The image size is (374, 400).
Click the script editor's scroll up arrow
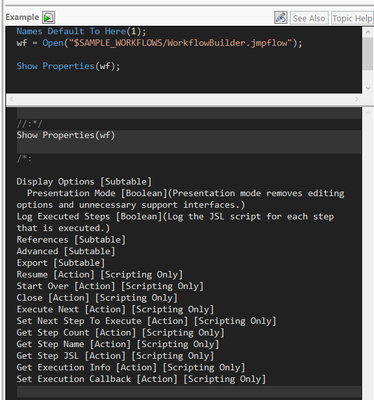coord(368,32)
